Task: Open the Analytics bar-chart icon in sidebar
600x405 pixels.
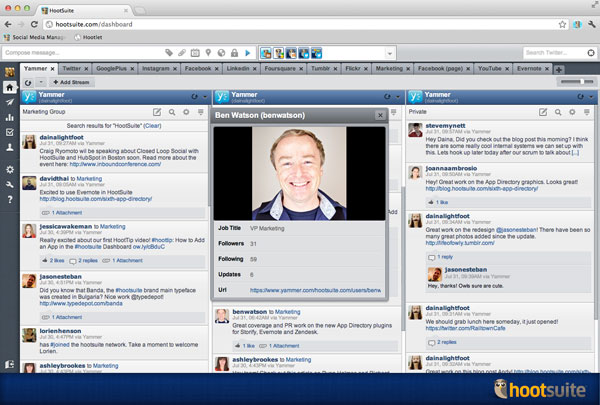Action: 10,117
